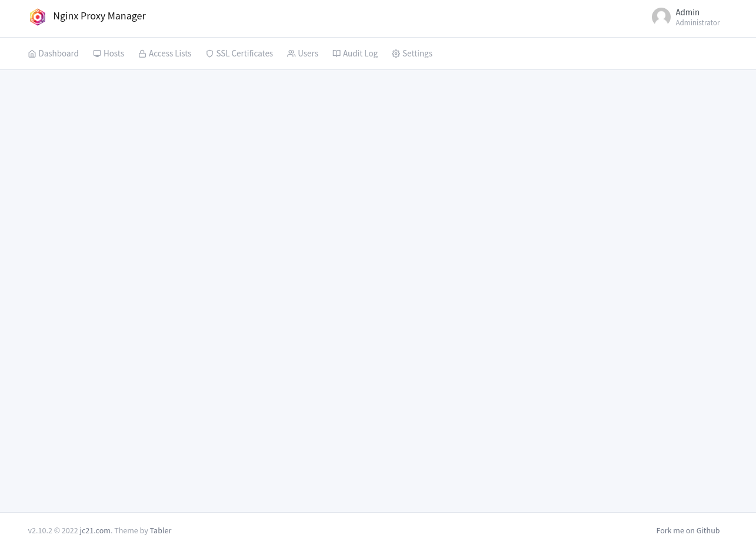The image size is (756, 548).
Task: Open the Dashboard tab
Action: pos(53,54)
